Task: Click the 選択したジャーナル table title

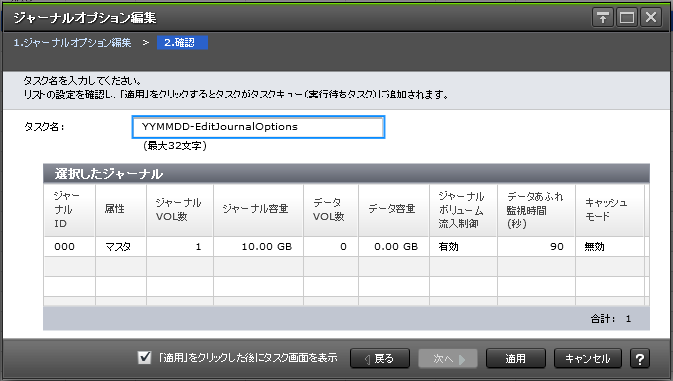Action: click(x=109, y=174)
